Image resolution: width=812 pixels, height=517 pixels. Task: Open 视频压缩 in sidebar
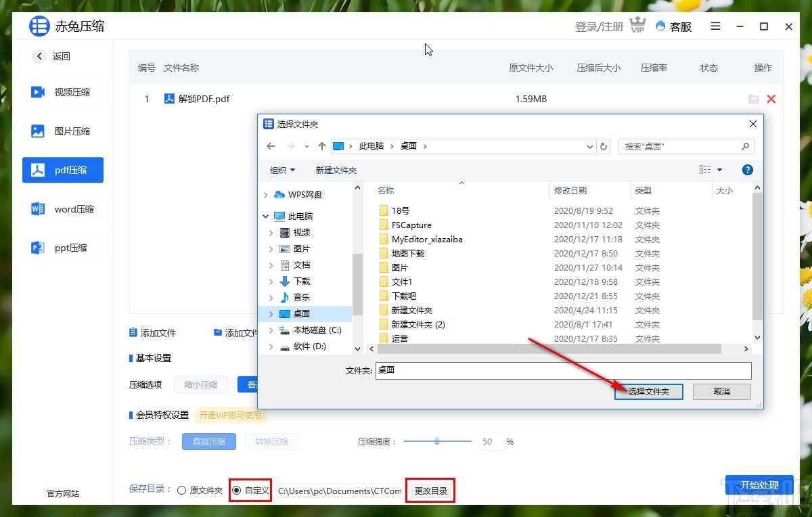click(62, 92)
